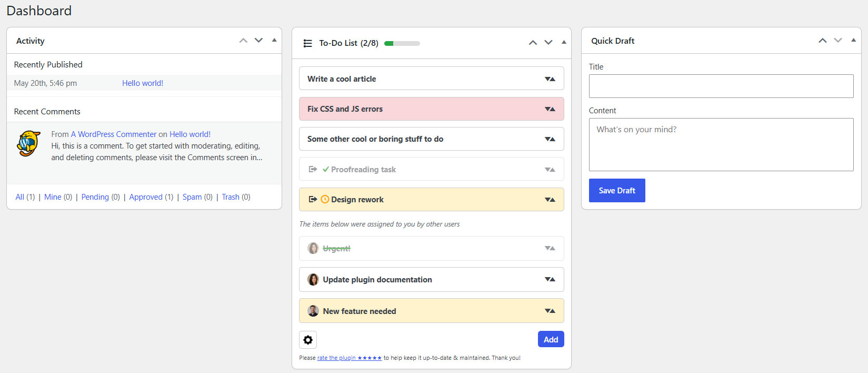Screen dimensions: 868x373
Task: Collapse the Activity panel
Action: point(274,40)
